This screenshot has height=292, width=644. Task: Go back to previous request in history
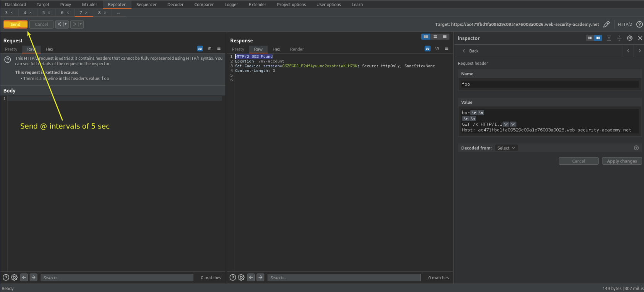coord(59,24)
